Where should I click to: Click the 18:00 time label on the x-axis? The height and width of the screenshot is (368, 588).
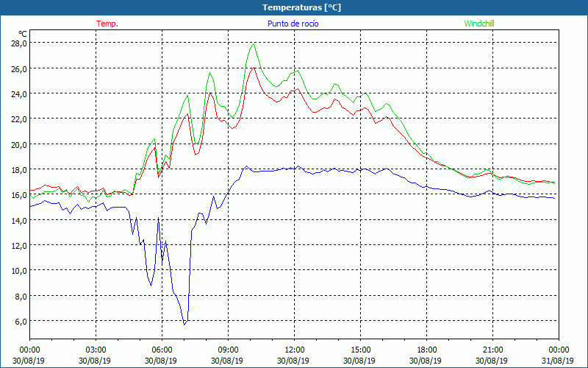(x=426, y=350)
